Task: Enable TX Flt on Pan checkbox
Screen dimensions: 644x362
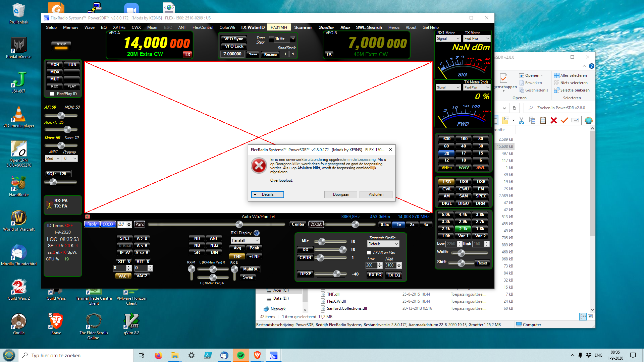Action: click(369, 252)
